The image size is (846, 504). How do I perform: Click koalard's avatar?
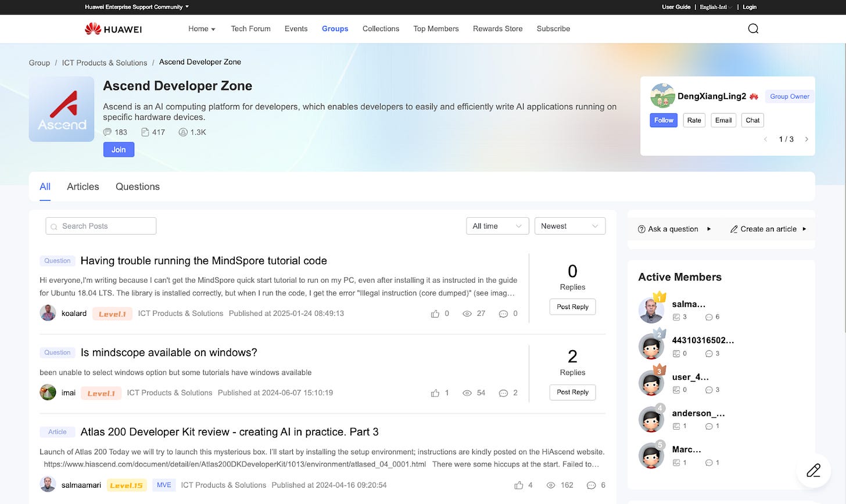(x=48, y=313)
